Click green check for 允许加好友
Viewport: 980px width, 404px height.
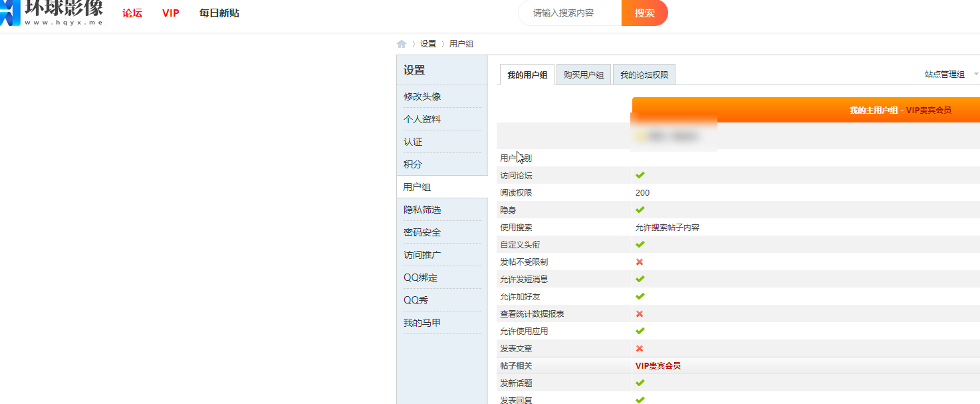point(640,296)
